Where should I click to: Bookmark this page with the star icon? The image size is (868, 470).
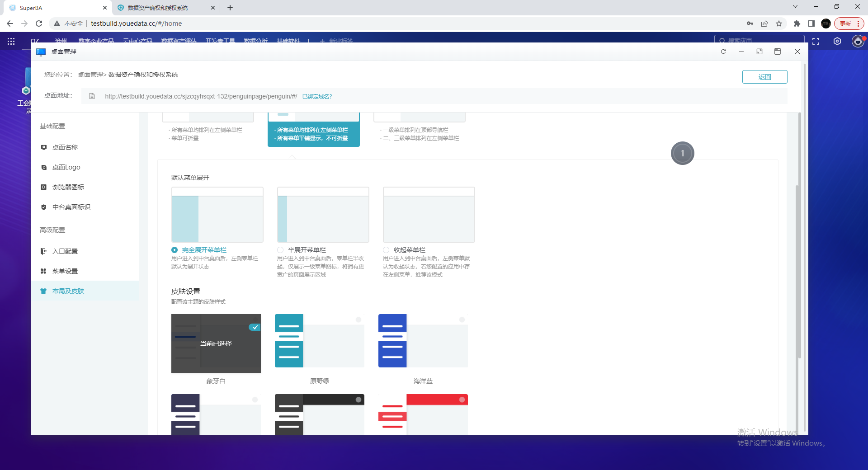(779, 23)
